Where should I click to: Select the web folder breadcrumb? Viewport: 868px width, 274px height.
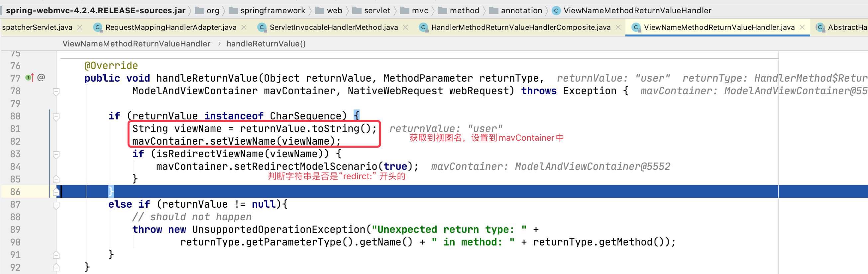(329, 11)
